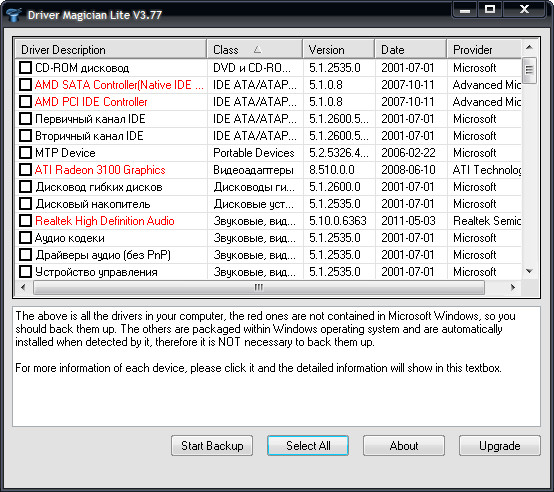Maximize the Driver Magician Lite window

tap(490, 9)
